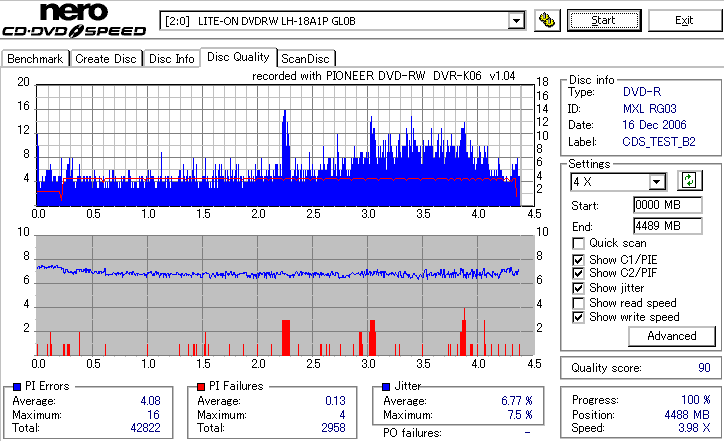Click the End 4489 MB field
724x441 pixels.
coord(668,226)
